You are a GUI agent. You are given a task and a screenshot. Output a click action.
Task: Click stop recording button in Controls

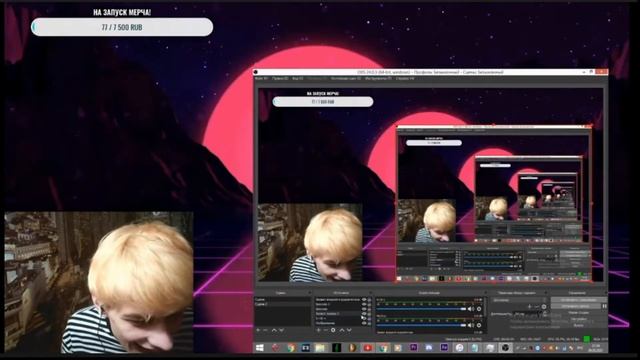[576, 306]
